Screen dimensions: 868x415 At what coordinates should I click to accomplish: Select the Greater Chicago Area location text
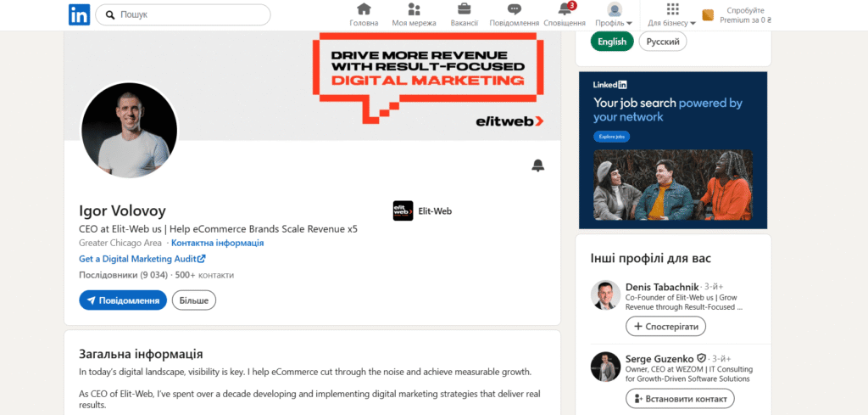point(120,243)
